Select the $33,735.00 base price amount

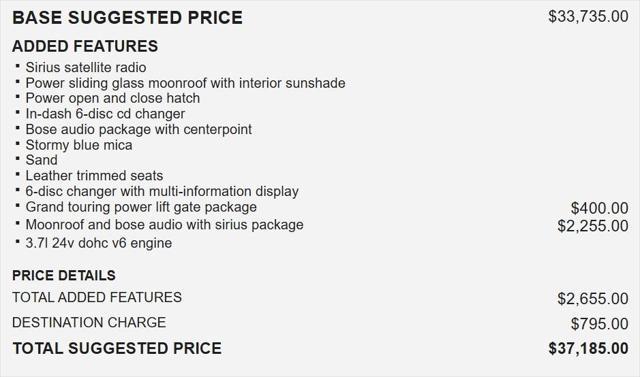[588, 16]
